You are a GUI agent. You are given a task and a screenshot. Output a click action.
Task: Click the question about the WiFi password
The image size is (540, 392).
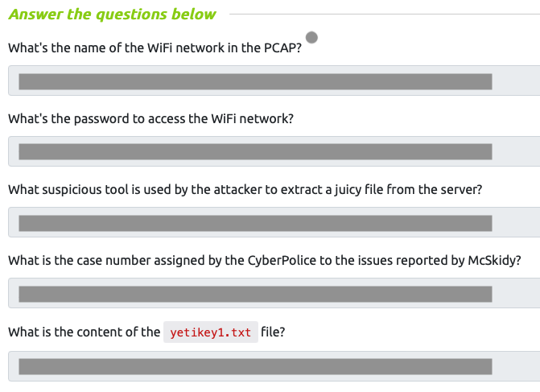(x=150, y=119)
